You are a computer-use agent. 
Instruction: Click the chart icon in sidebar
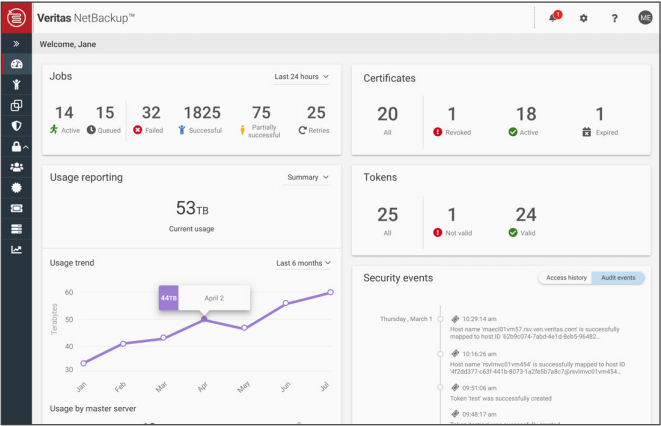(x=16, y=250)
